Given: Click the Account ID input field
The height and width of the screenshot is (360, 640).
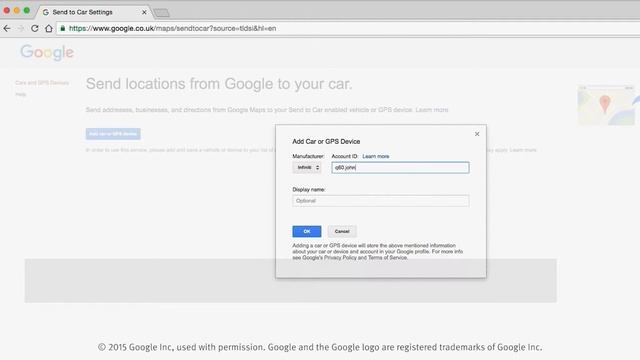Looking at the screenshot, I should point(400,167).
